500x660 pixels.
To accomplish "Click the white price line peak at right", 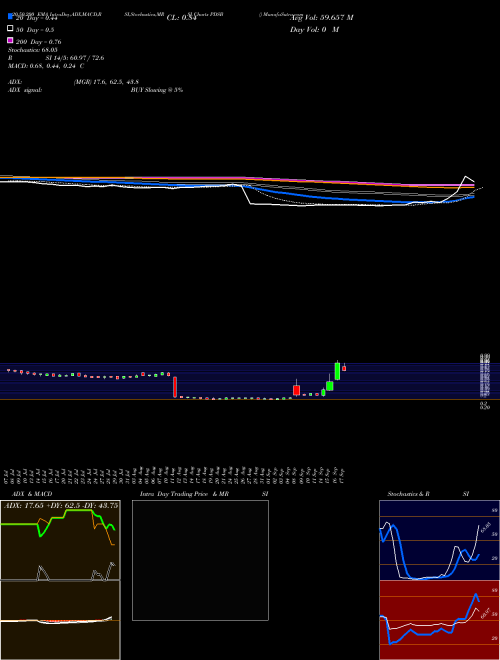I will pyautogui.click(x=465, y=176).
